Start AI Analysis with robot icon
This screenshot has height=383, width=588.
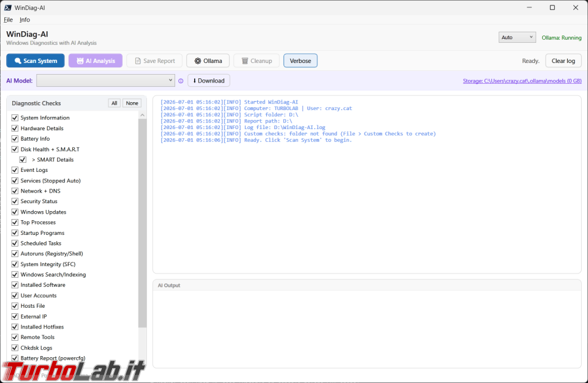[x=96, y=61]
